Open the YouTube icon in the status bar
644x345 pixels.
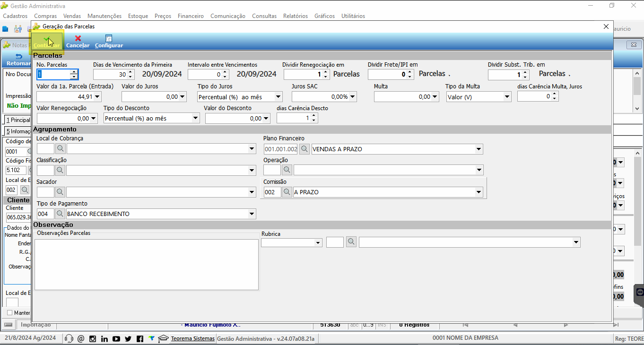(x=116, y=338)
